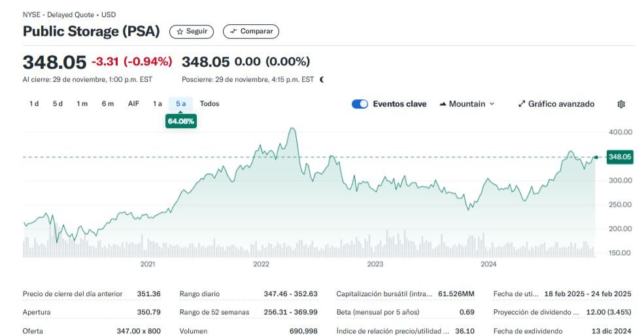Click the 400.00 y-axis label
This screenshot has width=644, height=336.
[620, 132]
